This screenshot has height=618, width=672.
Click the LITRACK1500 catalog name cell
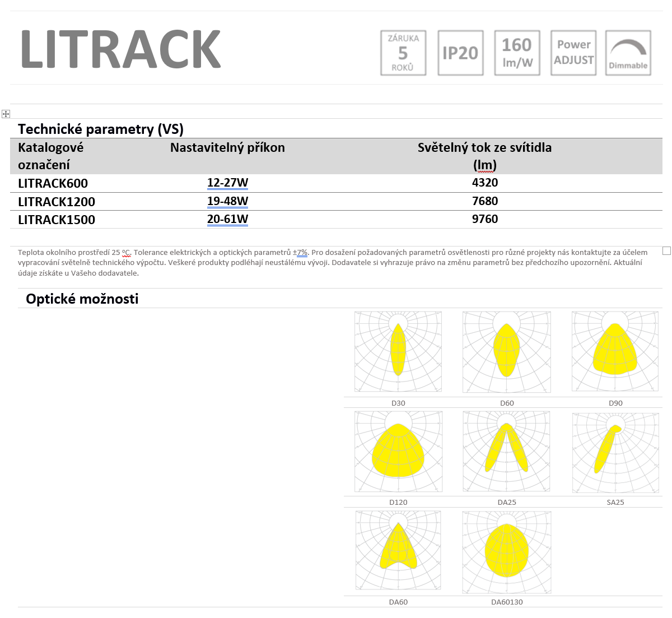[57, 220]
